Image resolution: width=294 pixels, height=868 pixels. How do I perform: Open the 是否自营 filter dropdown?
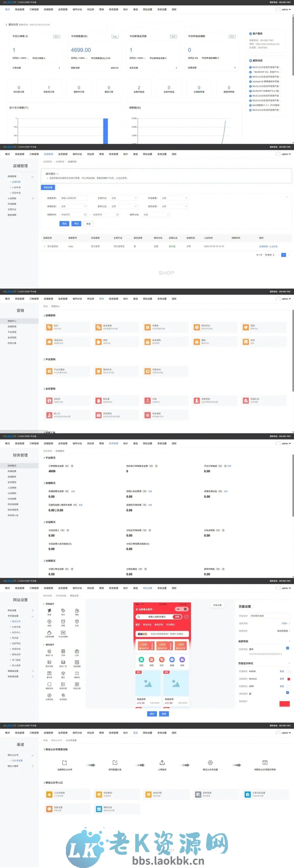174,206
